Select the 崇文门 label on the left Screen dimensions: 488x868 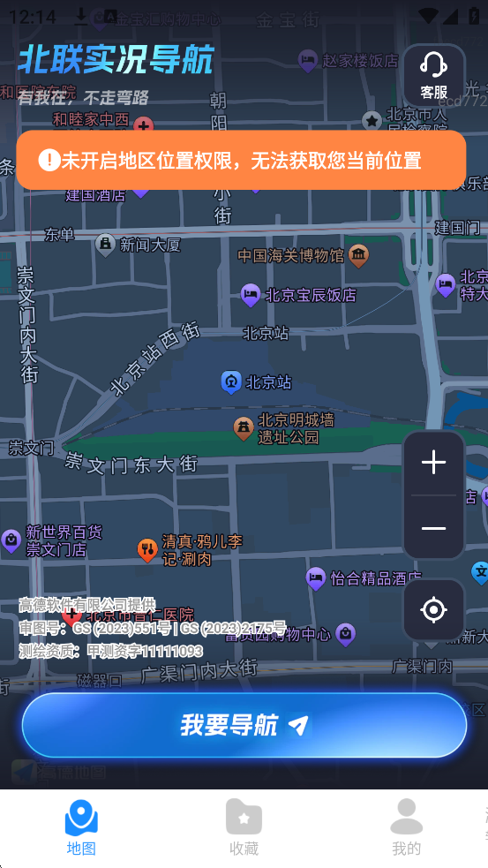coord(31,448)
